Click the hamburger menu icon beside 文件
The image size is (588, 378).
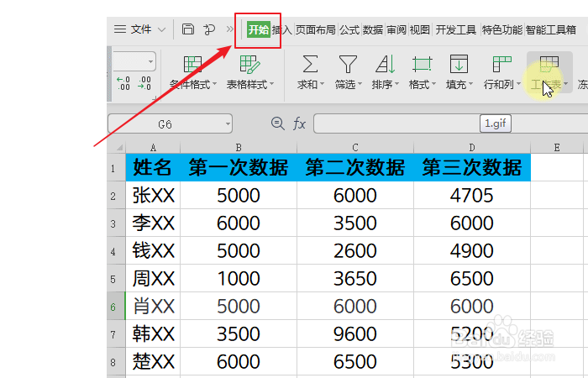coord(119,29)
